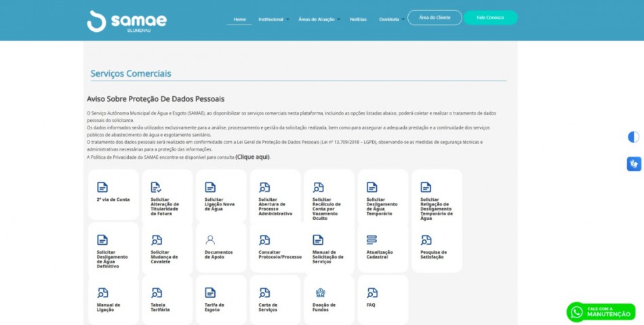
Task: Open the Ouvidoria dropdown menu
Action: (390, 19)
